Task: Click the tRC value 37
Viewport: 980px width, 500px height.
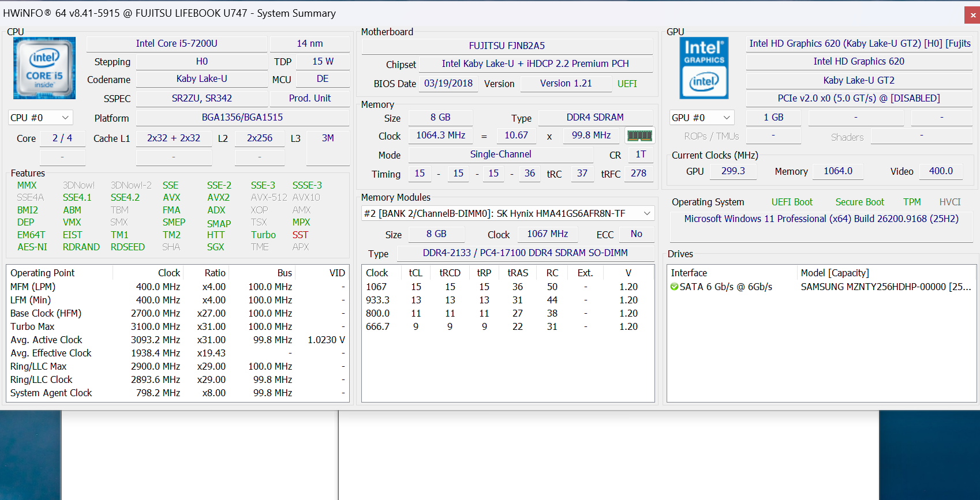Action: coord(582,173)
